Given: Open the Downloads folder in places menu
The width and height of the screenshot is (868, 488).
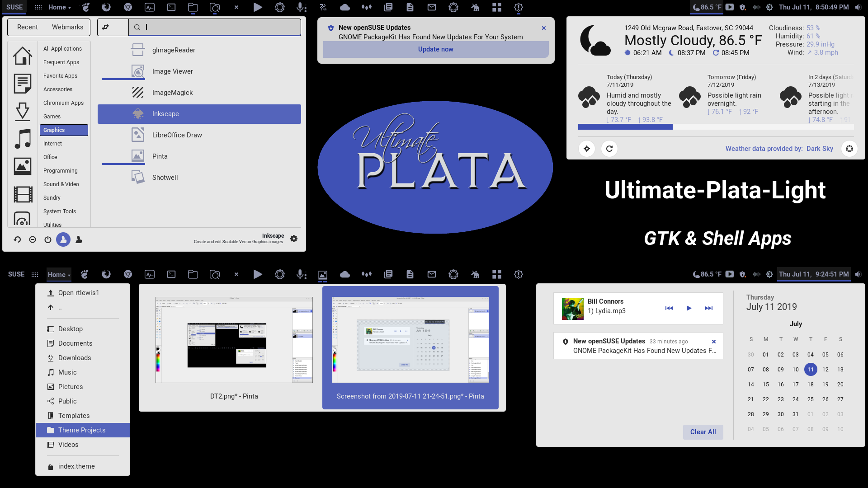Looking at the screenshot, I should 83,358.
